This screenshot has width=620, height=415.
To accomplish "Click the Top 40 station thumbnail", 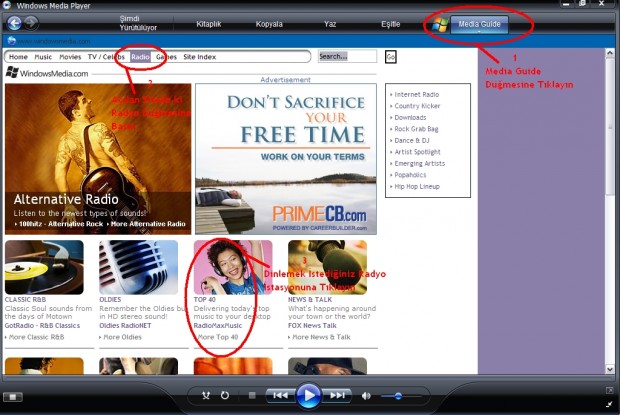I will coord(233,267).
